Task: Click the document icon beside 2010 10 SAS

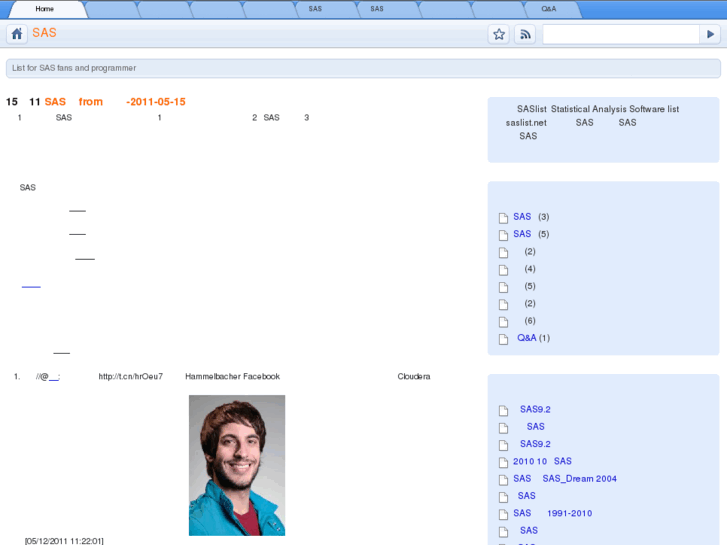Action: pos(503,462)
